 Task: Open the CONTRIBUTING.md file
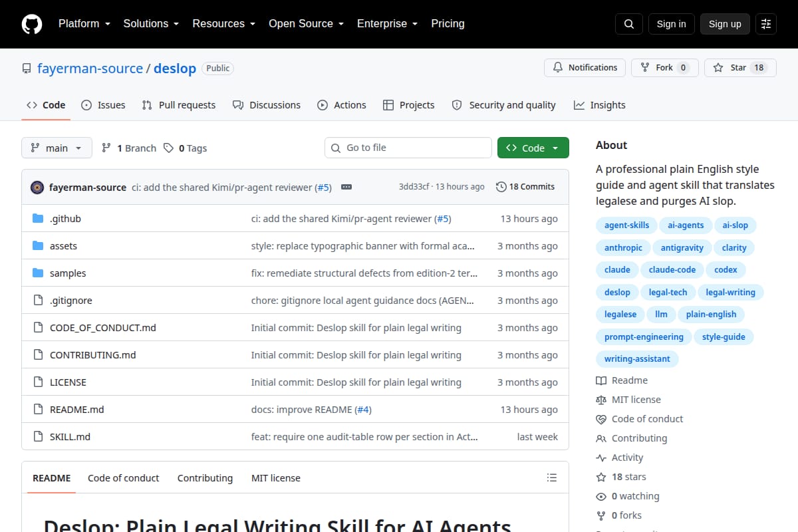click(93, 355)
